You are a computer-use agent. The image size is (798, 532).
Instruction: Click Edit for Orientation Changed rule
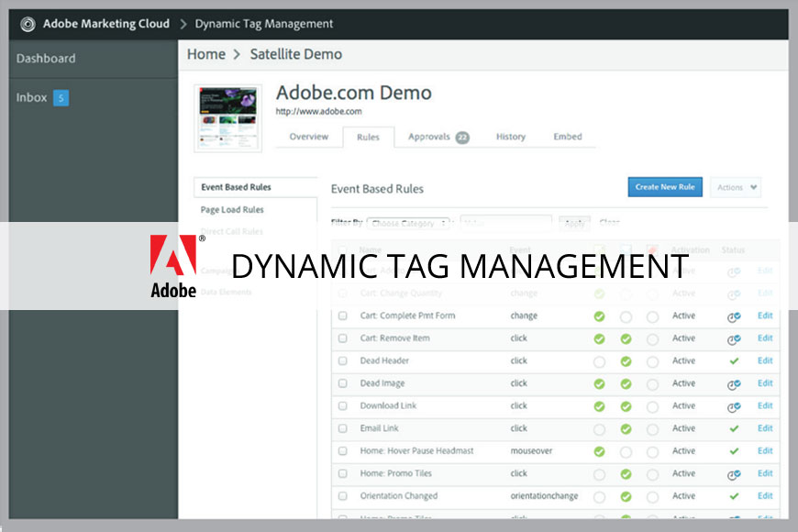point(765,496)
